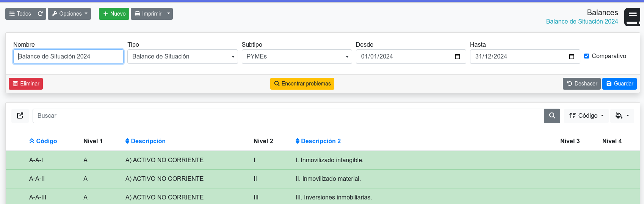Open the Subtipo PYMEs dropdown
Screen dimensions: 644x204
pos(297,57)
